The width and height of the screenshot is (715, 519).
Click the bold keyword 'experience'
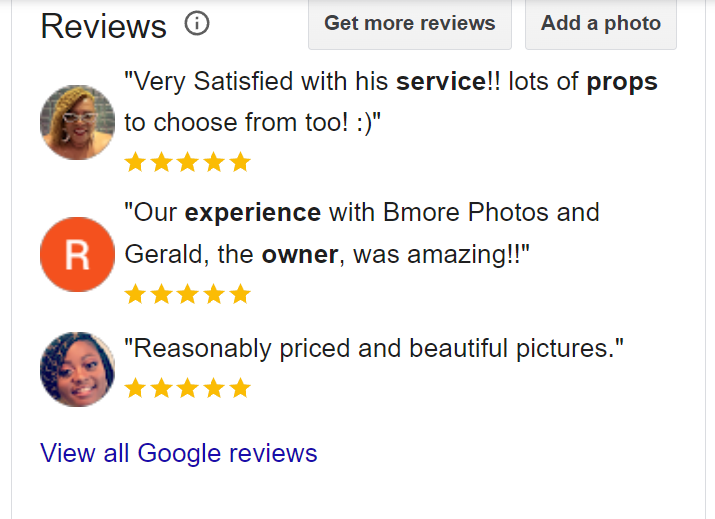click(253, 214)
